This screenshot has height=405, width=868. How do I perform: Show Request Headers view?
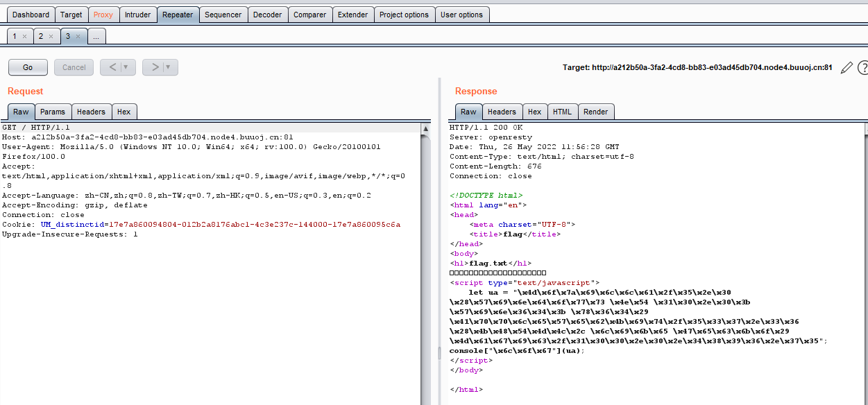tap(92, 112)
